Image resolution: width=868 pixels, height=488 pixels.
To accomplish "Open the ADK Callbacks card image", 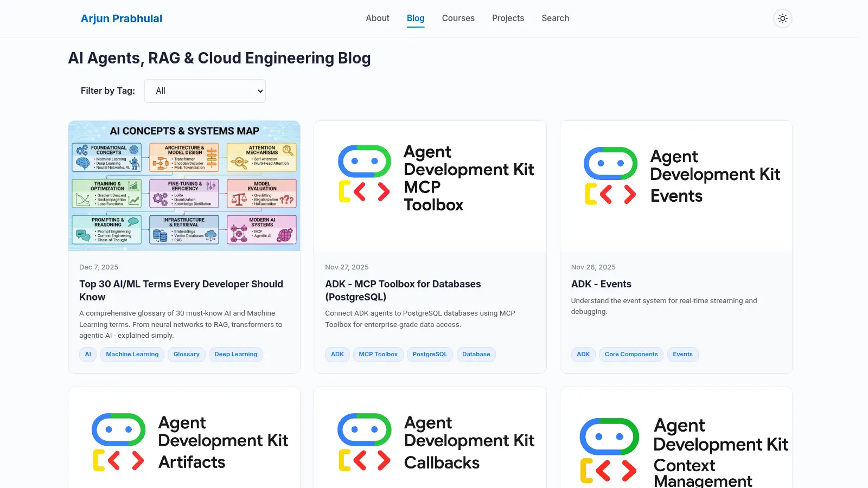I will 430,438.
